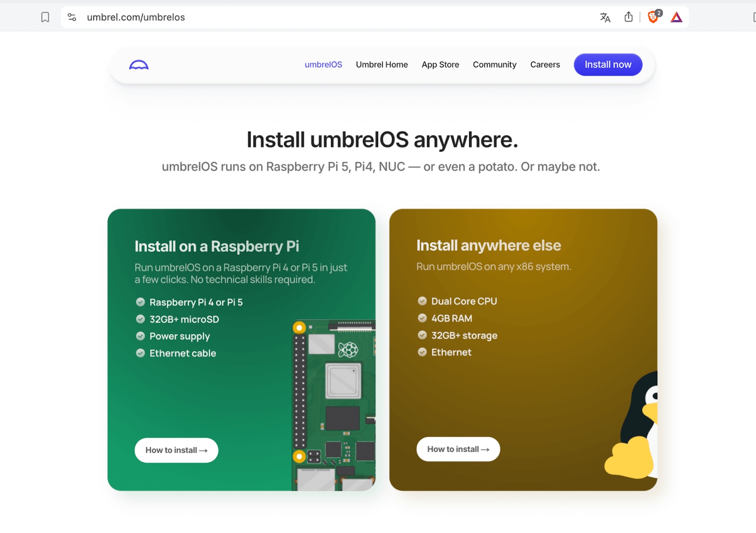Click the Install anywhere else heading
The height and width of the screenshot is (533, 756).
pos(489,245)
